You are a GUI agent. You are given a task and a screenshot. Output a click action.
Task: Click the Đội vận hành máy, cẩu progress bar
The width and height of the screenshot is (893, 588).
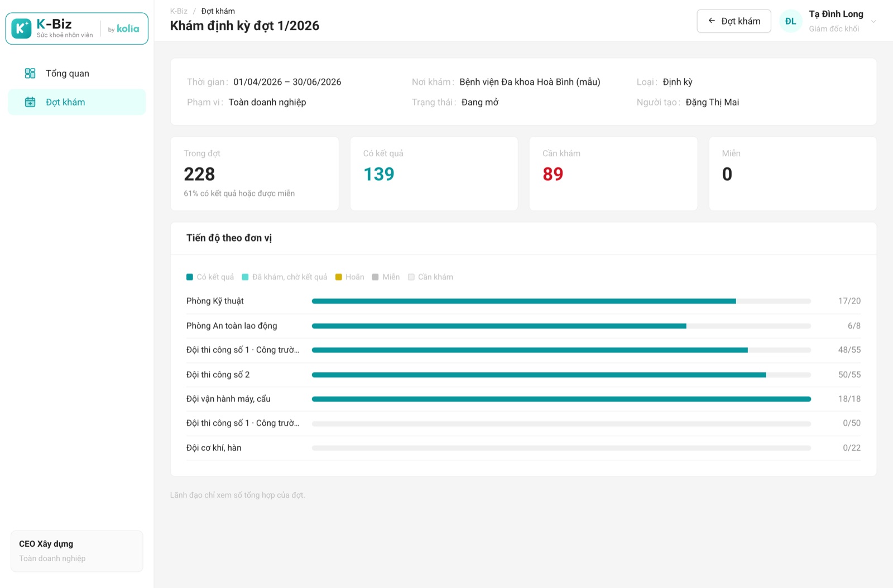[x=561, y=399]
